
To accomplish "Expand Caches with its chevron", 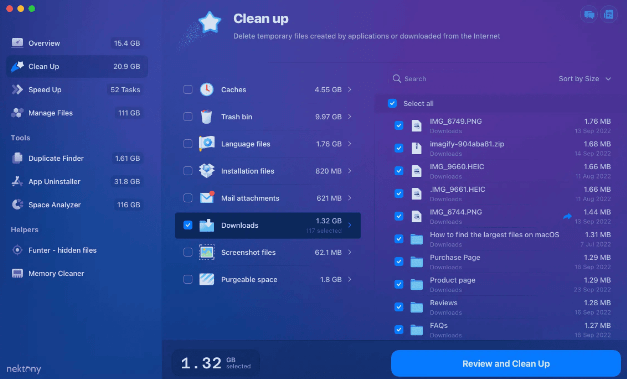I will 349,90.
